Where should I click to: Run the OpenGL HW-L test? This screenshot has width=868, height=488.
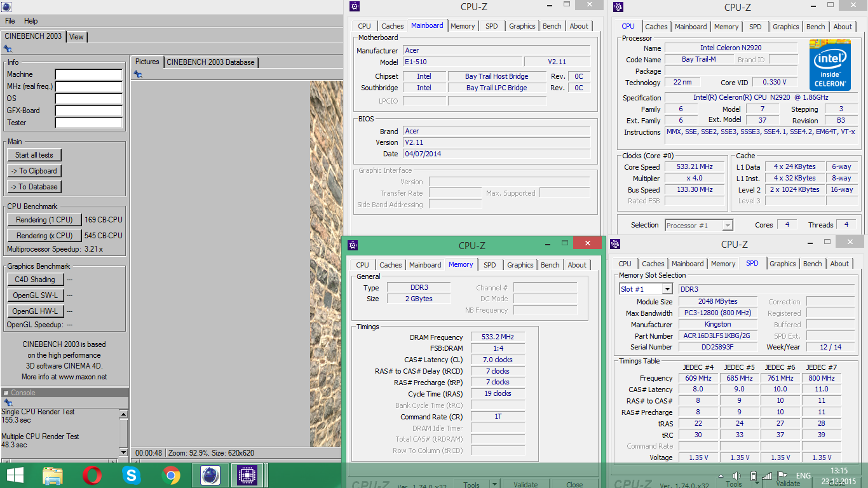[x=35, y=311]
